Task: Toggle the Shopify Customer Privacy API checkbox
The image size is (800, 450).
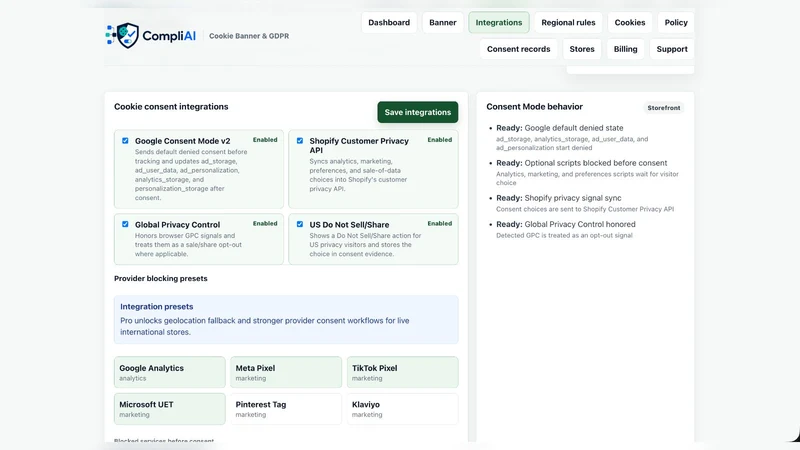Action: (299, 141)
